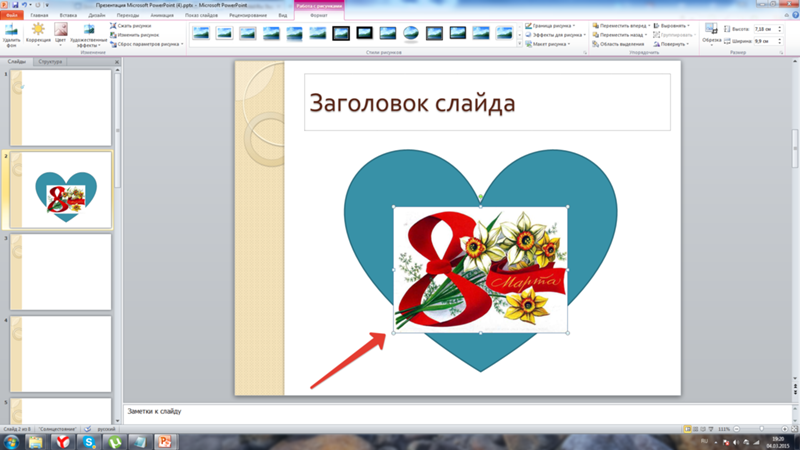Viewport: 800px width, 450px height.
Task: Switch to Normal view in status bar
Action: [x=687, y=429]
